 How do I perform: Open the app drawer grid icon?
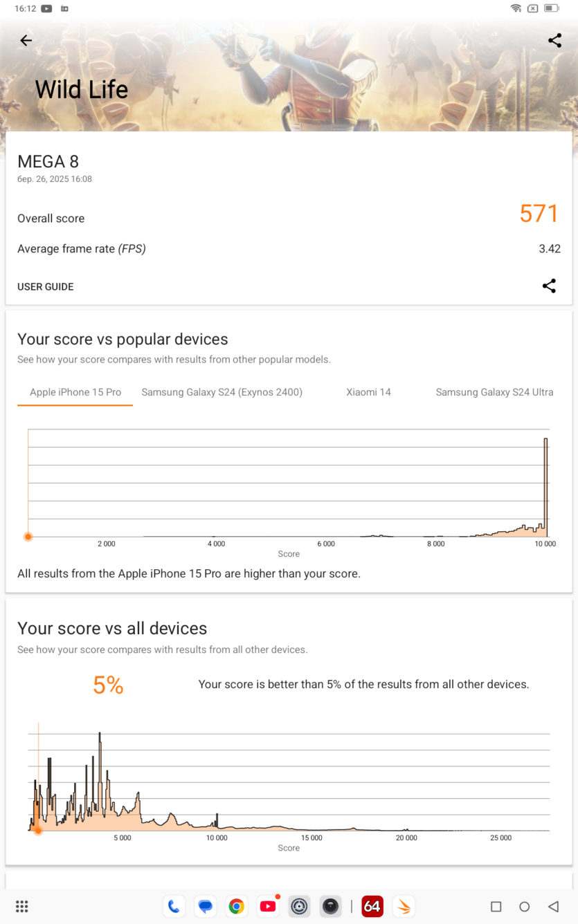coord(21,906)
